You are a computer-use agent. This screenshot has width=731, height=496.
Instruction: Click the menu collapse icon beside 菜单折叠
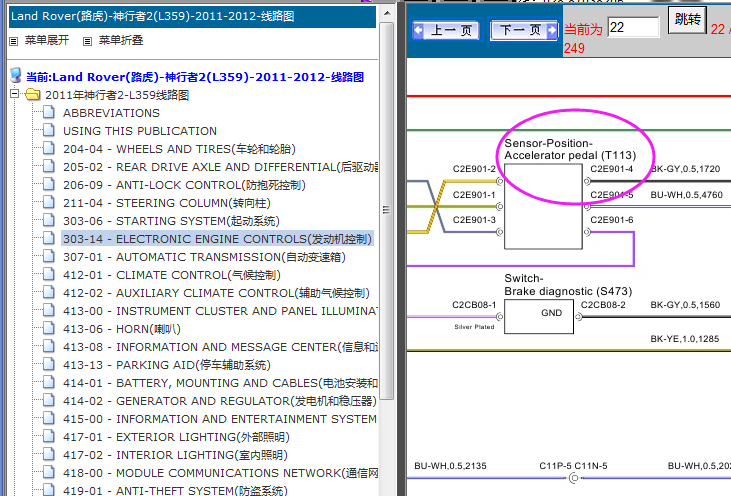(87, 41)
